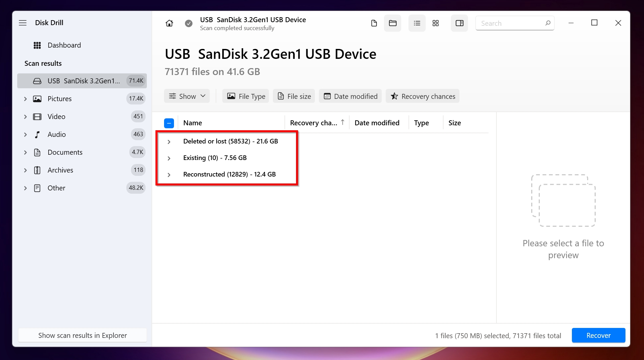Click the grid view icon in toolbar

click(x=436, y=23)
